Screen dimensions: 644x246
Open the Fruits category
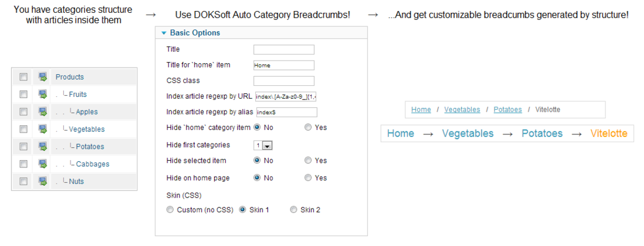coord(78,94)
